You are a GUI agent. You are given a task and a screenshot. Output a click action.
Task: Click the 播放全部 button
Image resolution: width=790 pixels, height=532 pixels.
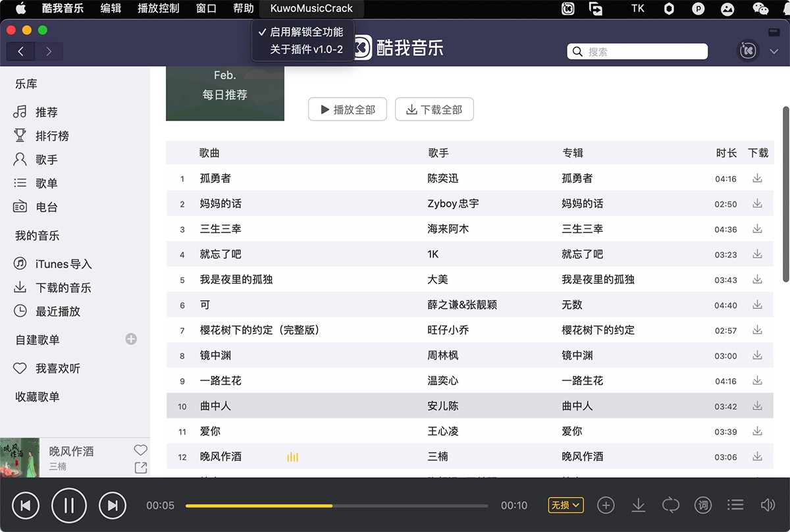pos(348,109)
